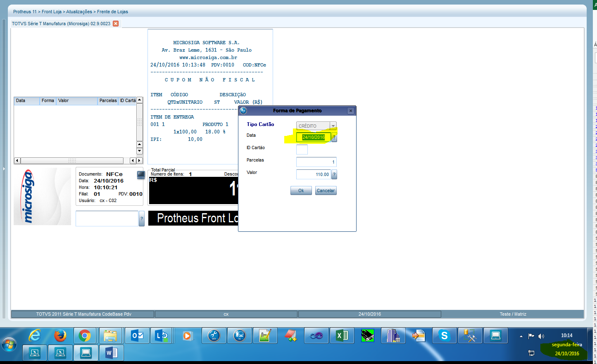The image size is (597, 364).
Task: Open the lookup button beside Valor field
Action: coord(334,174)
